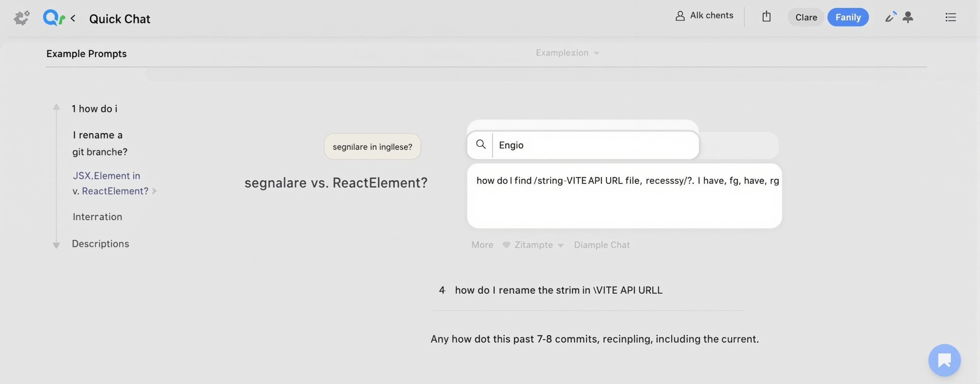Click the Alk chents account link
This screenshot has height=384, width=980.
pyautogui.click(x=704, y=16)
